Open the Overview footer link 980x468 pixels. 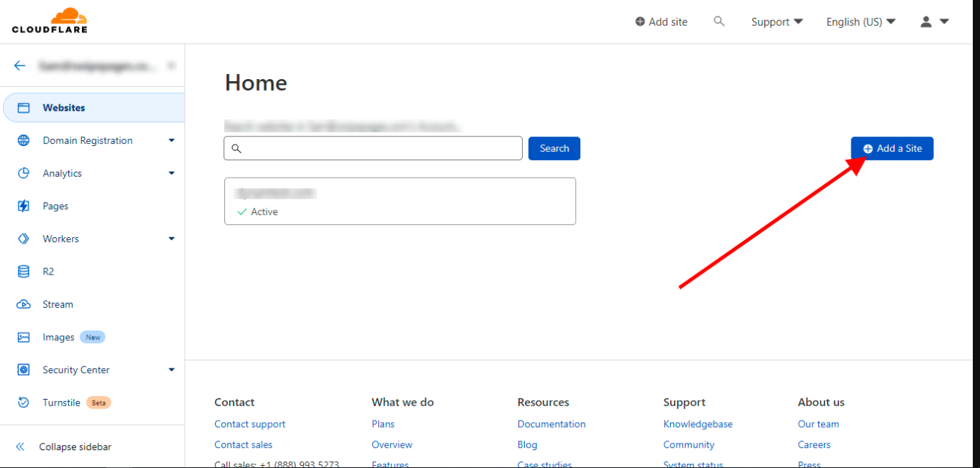tap(392, 444)
